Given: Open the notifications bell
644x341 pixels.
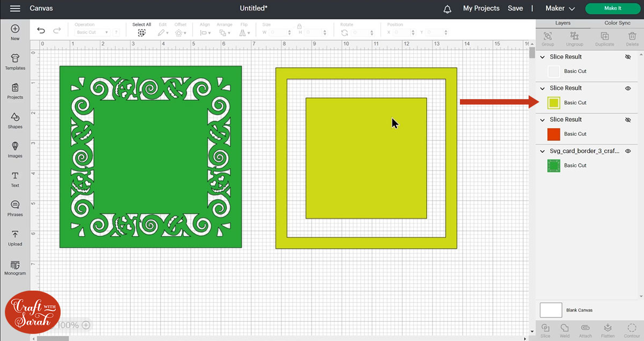Looking at the screenshot, I should 447,9.
